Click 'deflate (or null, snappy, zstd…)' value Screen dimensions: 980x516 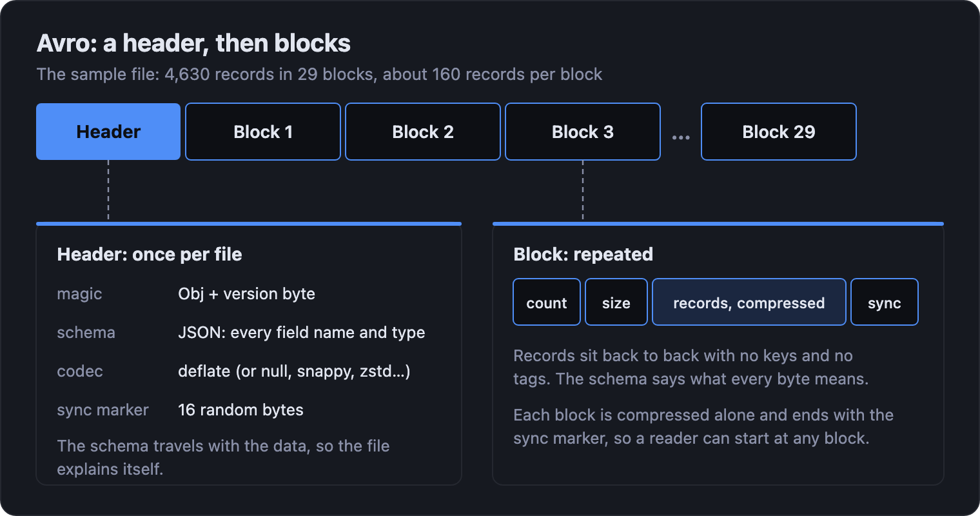point(294,372)
